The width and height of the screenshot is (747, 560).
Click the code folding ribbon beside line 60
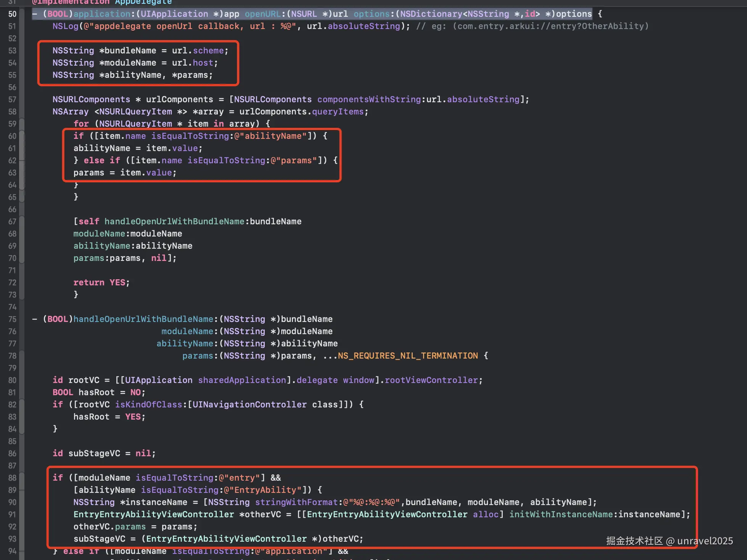click(22, 136)
